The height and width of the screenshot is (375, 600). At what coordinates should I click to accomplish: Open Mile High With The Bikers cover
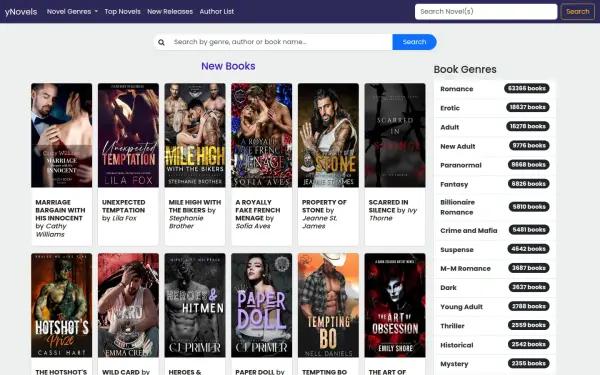[195, 135]
